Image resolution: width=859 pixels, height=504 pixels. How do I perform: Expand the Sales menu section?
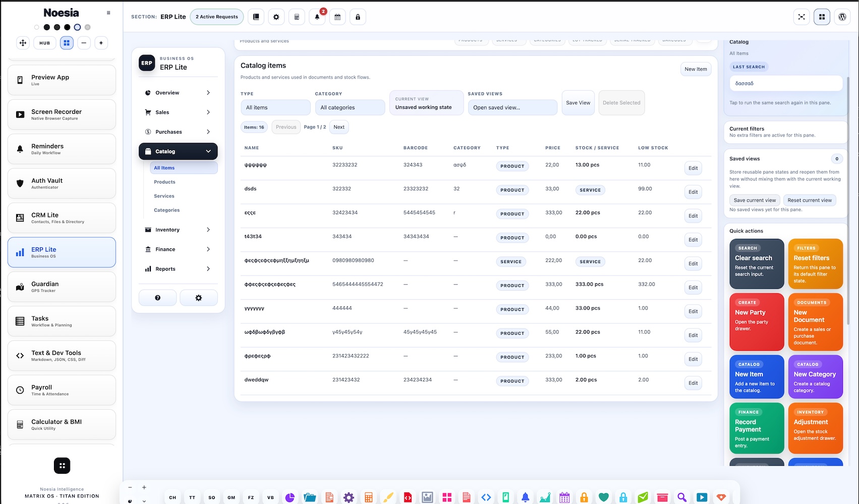178,112
